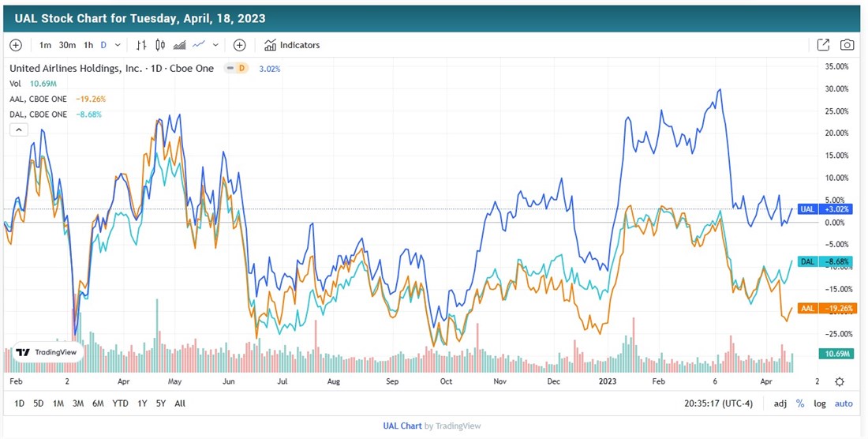Select the 5Y date range

coord(160,403)
